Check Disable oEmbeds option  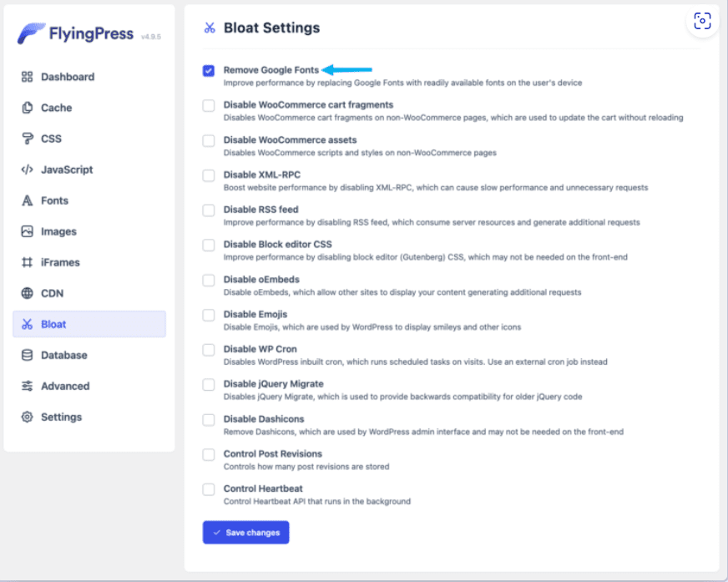pyautogui.click(x=209, y=280)
